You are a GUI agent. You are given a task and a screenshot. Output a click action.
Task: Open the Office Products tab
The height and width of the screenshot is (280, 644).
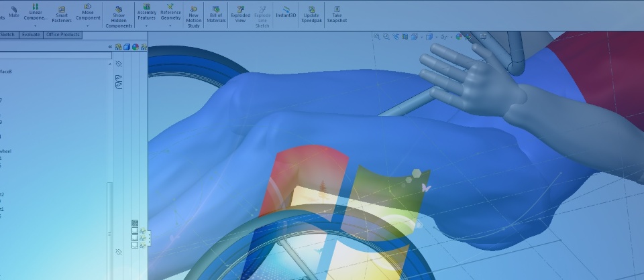click(63, 35)
